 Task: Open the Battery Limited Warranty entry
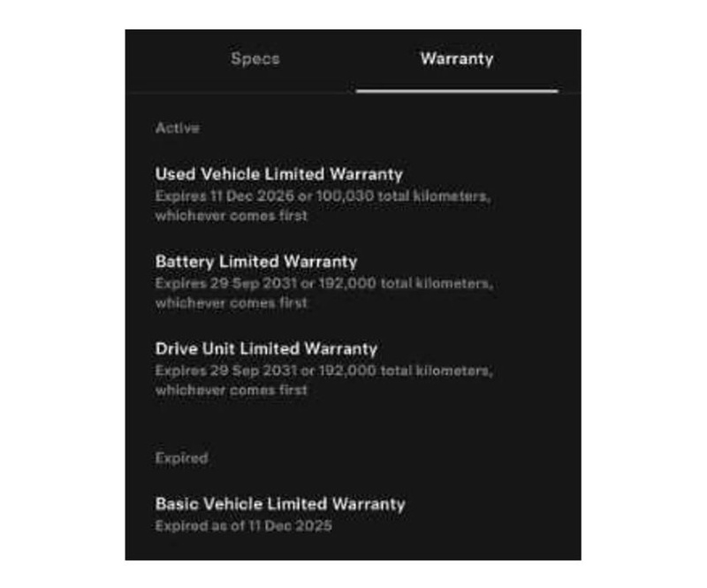coord(256,261)
